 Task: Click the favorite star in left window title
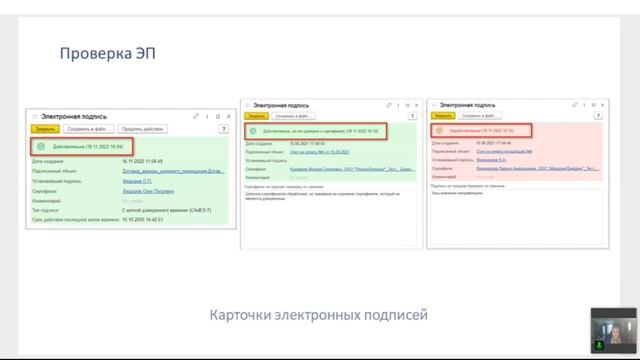[x=35, y=117]
